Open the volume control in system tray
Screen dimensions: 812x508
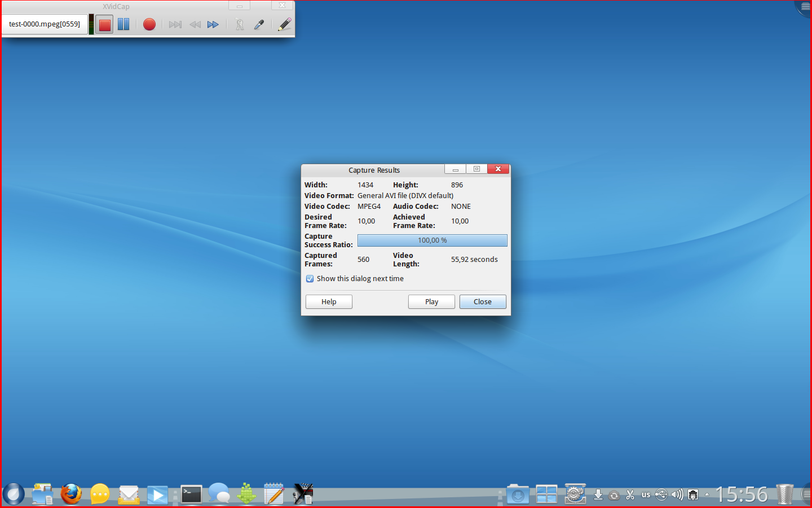[677, 495]
